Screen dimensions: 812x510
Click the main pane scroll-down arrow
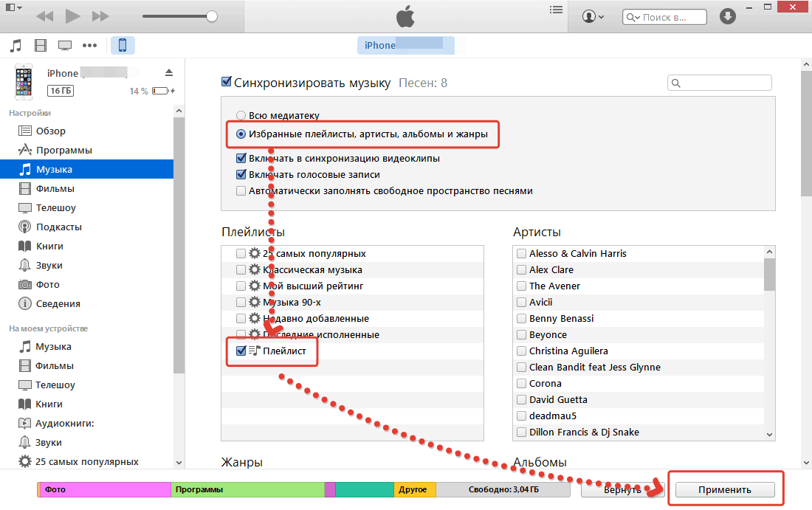click(x=806, y=462)
